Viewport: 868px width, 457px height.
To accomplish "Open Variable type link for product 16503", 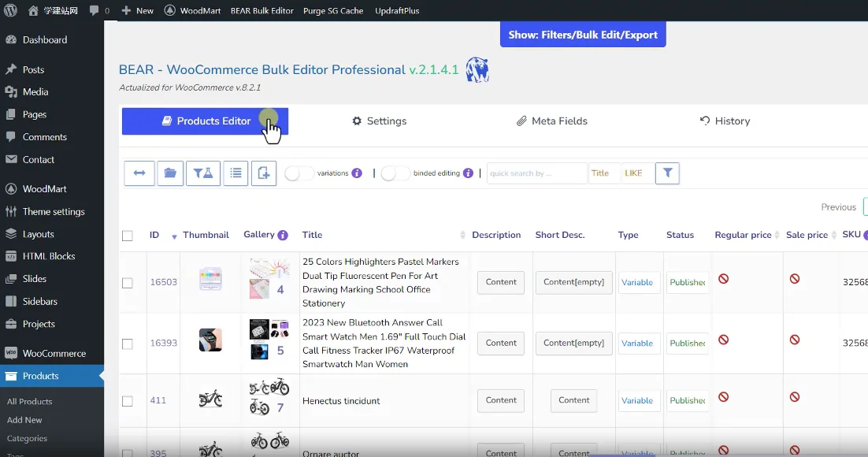I will pyautogui.click(x=638, y=281).
